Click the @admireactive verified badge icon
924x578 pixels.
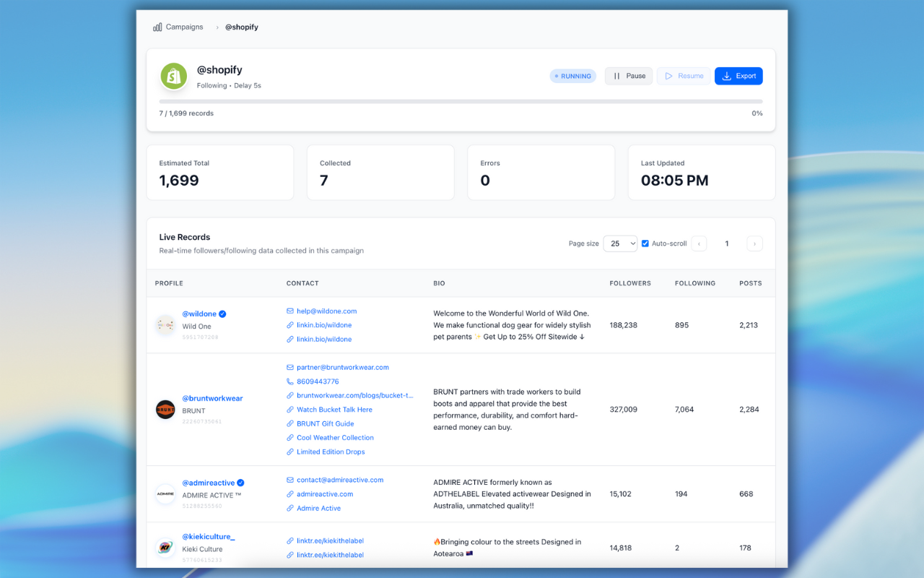pos(241,483)
